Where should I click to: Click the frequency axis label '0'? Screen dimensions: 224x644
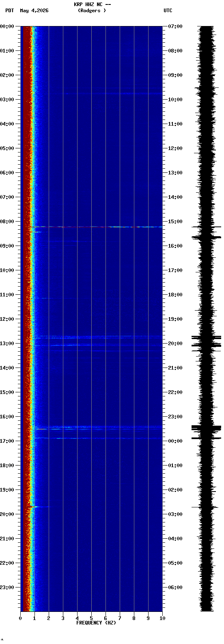(20, 618)
